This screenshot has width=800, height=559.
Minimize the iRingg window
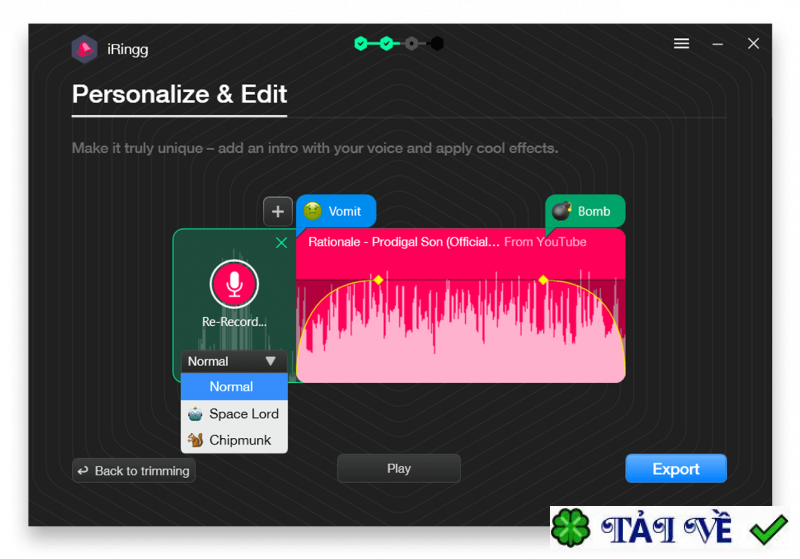717,44
